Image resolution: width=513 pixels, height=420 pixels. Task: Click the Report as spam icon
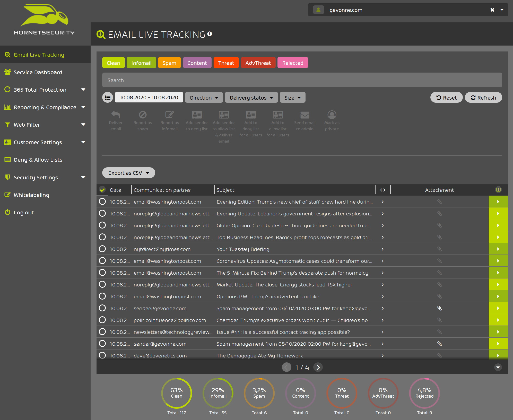pyautogui.click(x=143, y=115)
